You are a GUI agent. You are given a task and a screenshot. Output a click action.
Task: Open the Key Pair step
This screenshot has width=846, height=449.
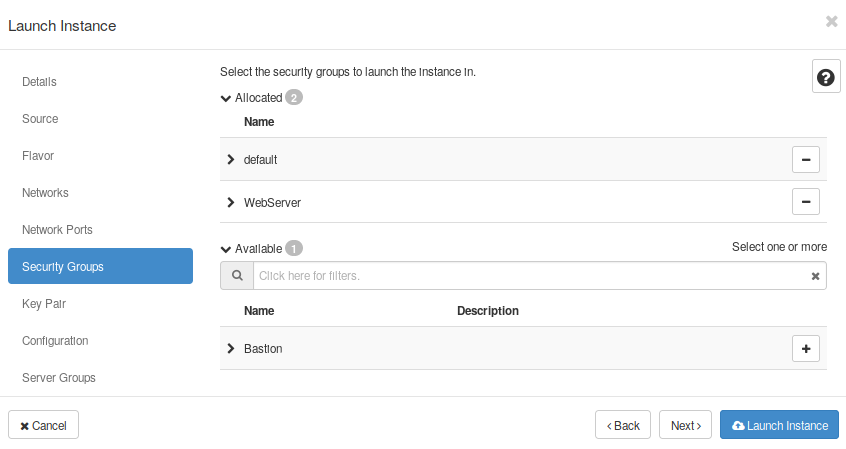tap(44, 303)
